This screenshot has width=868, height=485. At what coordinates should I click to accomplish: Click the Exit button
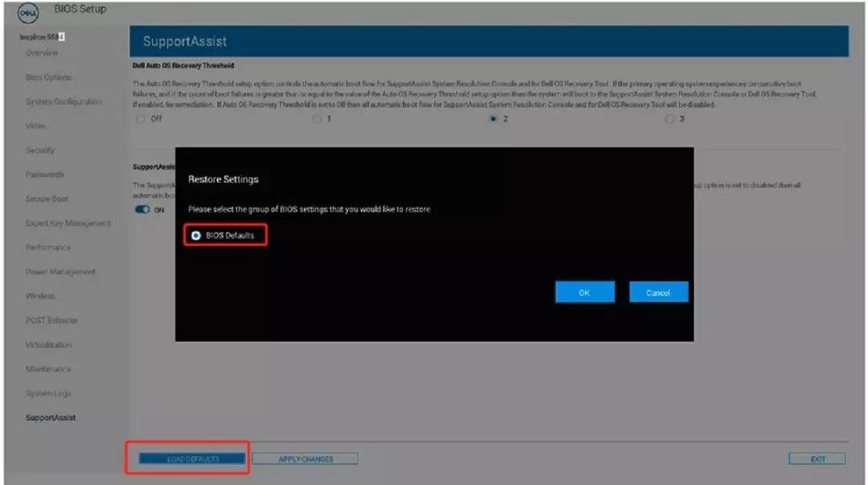(817, 459)
